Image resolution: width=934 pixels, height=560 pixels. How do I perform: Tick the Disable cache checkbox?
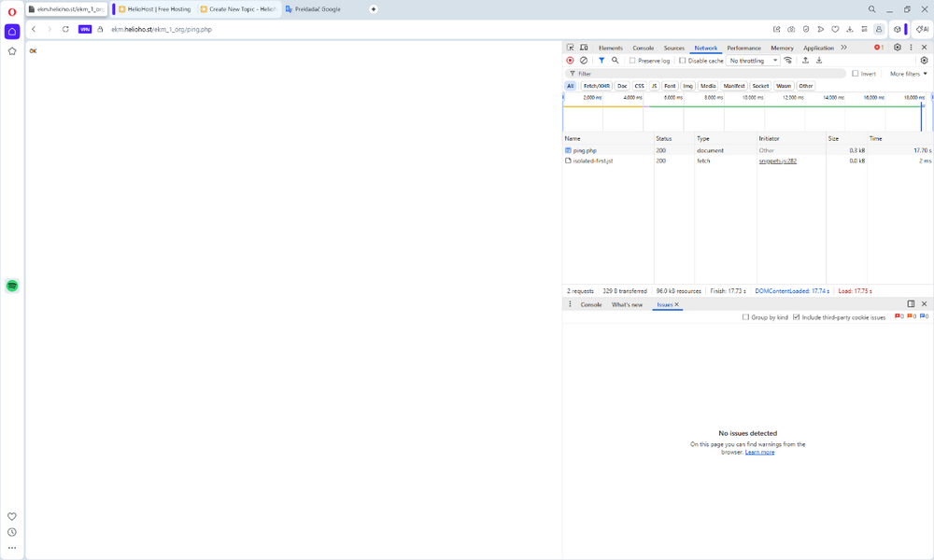(x=683, y=61)
